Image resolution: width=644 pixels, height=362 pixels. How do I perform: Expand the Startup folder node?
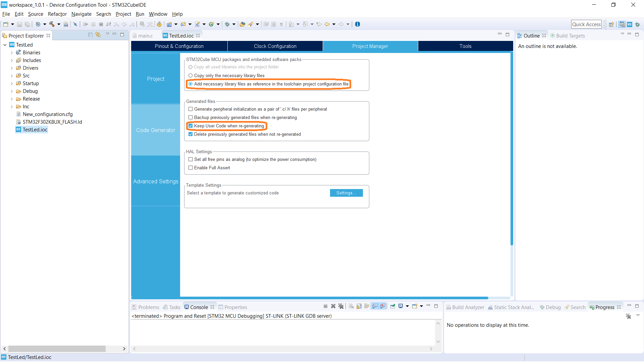pos(12,83)
